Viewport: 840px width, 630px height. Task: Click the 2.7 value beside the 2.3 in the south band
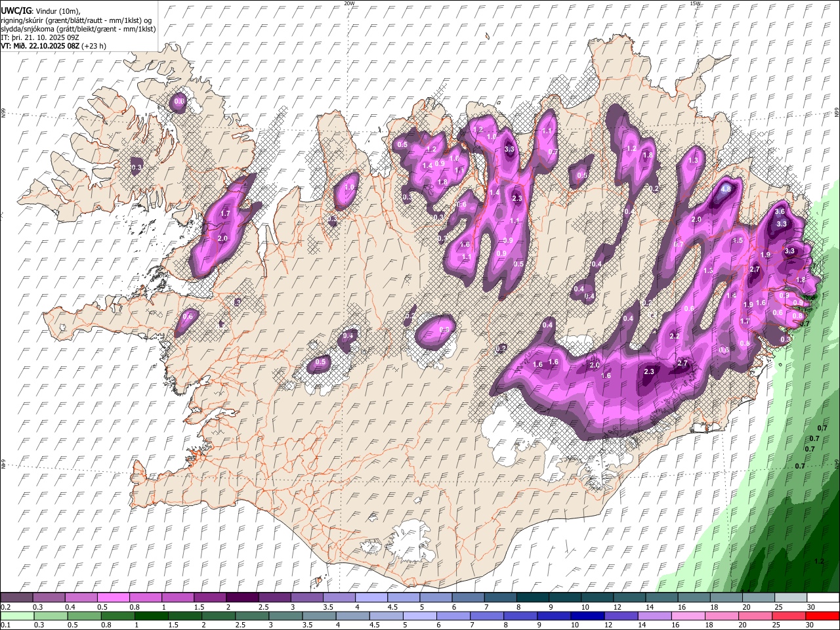pos(682,364)
